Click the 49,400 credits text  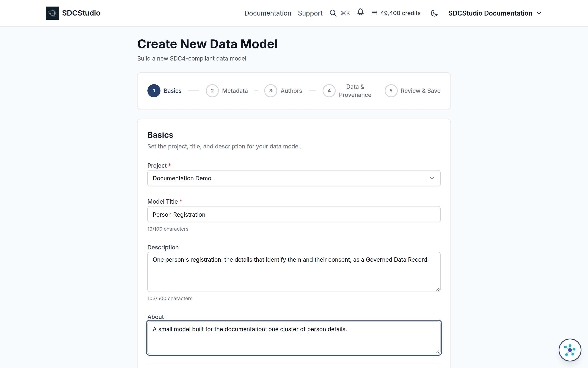(x=400, y=13)
